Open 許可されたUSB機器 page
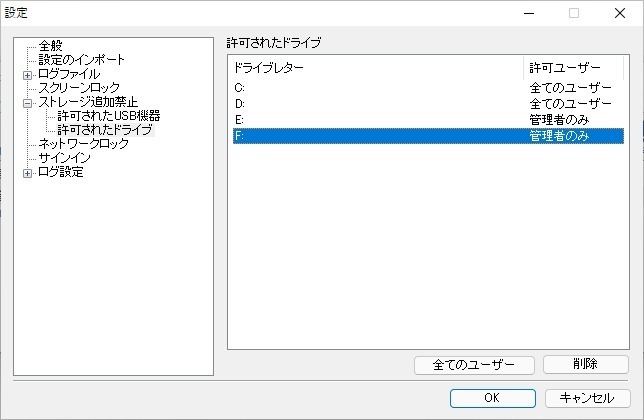Viewport: 644px width, 420px height. [108, 116]
